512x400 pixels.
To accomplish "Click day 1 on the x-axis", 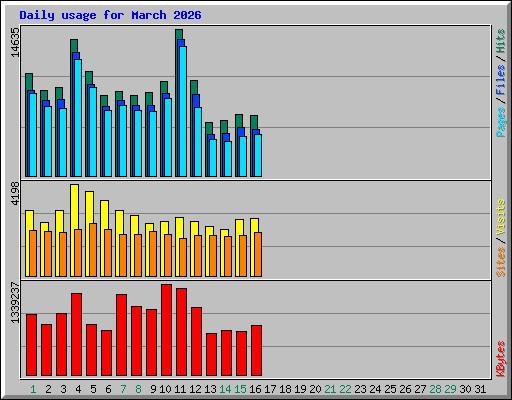I will click(x=33, y=389).
